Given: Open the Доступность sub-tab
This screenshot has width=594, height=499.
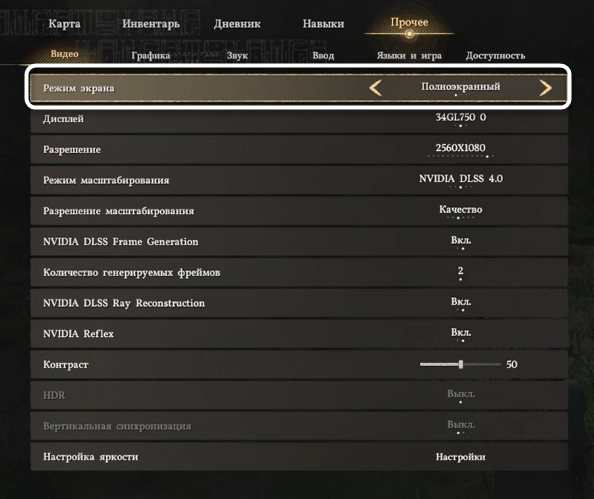Looking at the screenshot, I should coord(495,55).
